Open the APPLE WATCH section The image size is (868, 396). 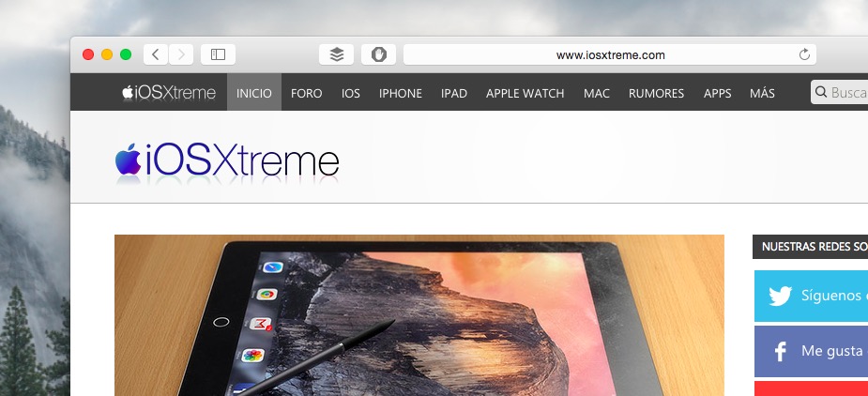click(525, 93)
